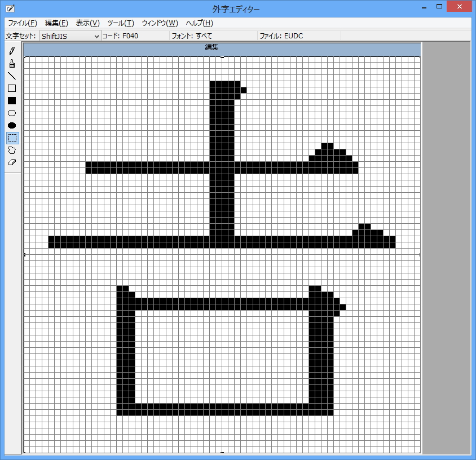The height and width of the screenshot is (460, 476).
Task: Open the ファイル(F) menu
Action: tap(23, 23)
